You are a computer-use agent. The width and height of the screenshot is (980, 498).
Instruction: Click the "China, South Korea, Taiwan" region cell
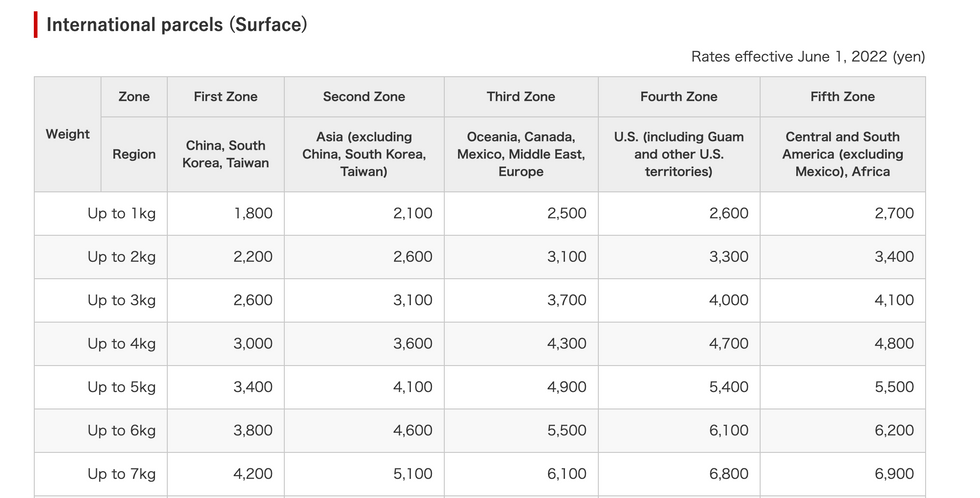click(225, 154)
